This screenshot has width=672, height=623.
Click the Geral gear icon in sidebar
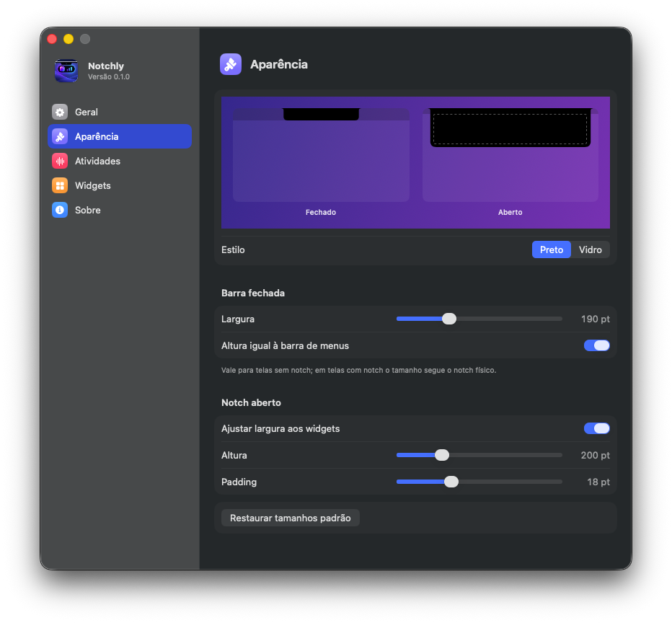click(60, 112)
